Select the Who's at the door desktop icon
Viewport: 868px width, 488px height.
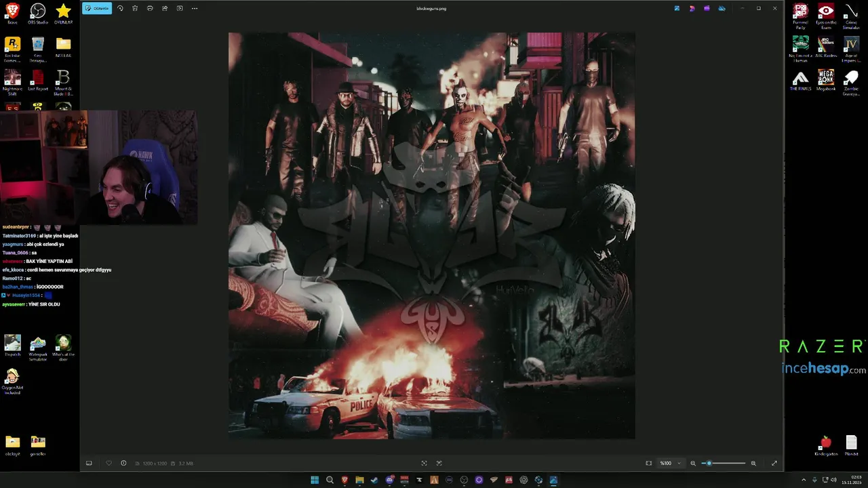63,348
